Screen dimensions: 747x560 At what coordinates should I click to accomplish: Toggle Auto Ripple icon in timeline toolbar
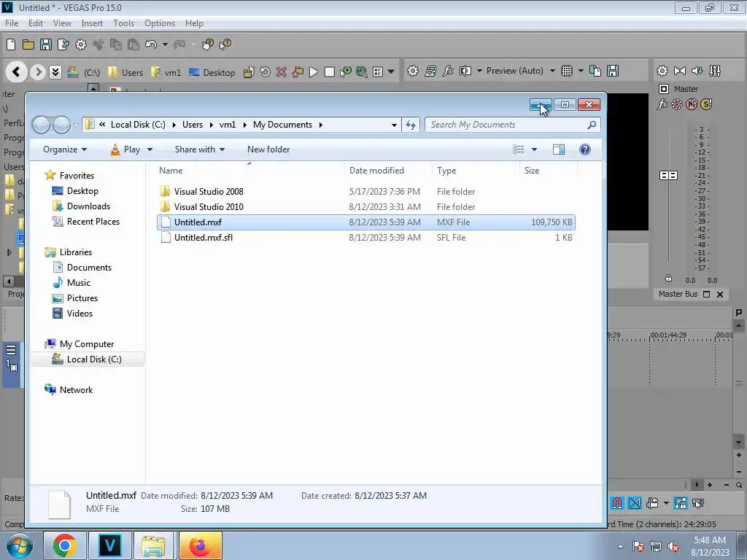[652, 503]
